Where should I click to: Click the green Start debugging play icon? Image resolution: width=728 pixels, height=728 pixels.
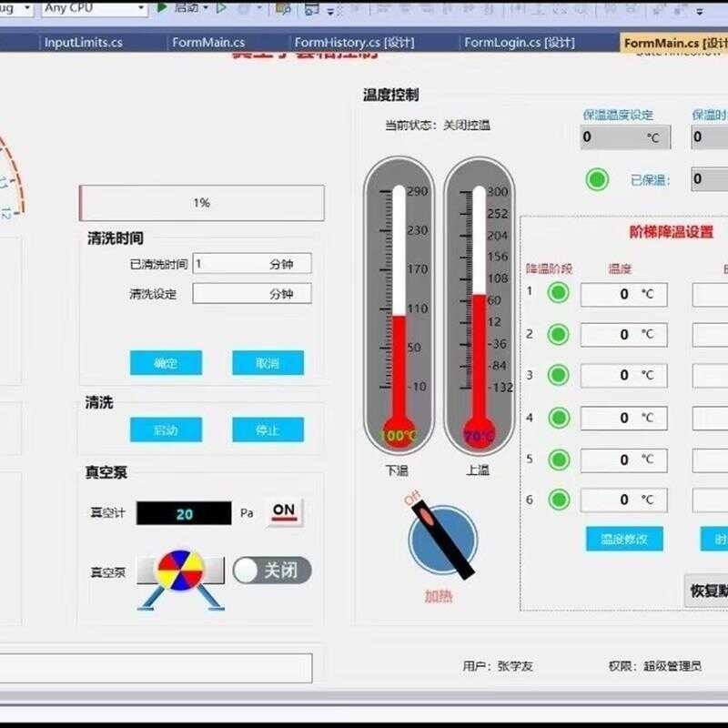(x=162, y=7)
